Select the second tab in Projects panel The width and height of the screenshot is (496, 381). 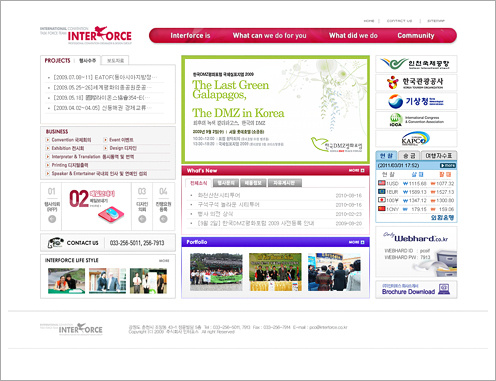pos(115,60)
